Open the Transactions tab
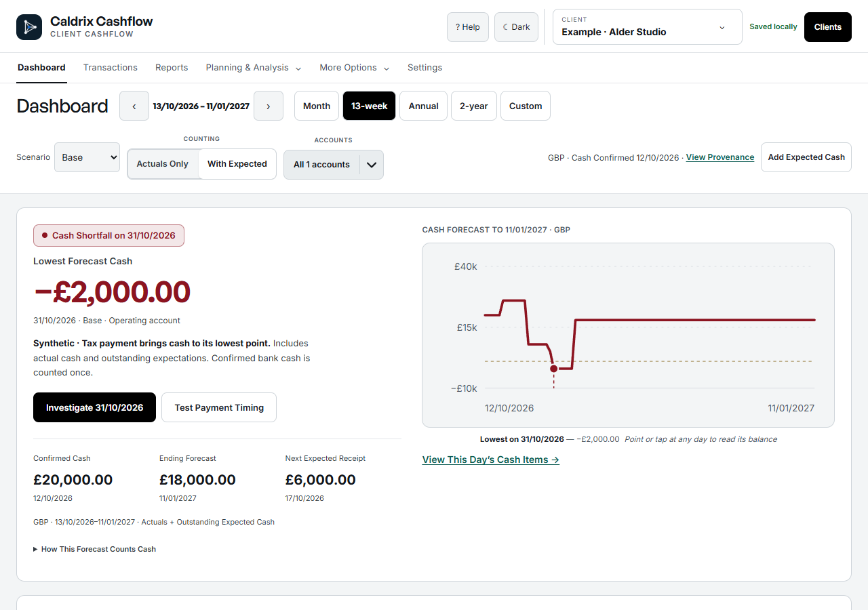This screenshot has height=610, width=868. pos(111,68)
